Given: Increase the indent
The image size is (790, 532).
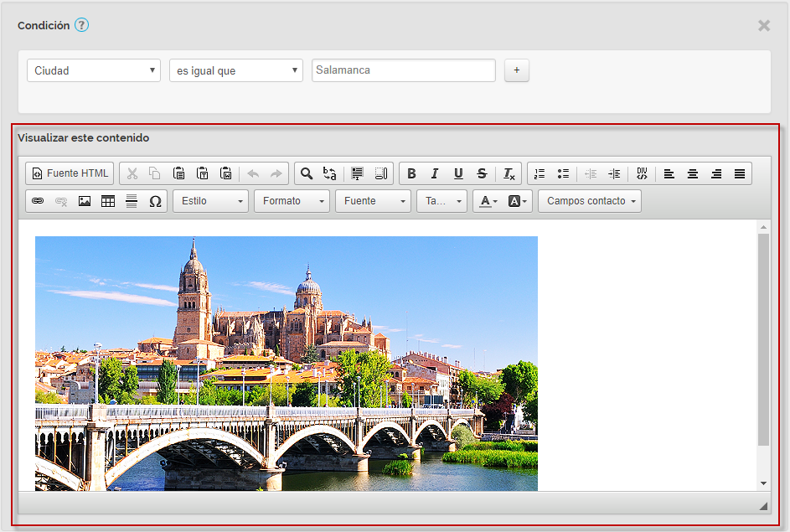Looking at the screenshot, I should 614,173.
